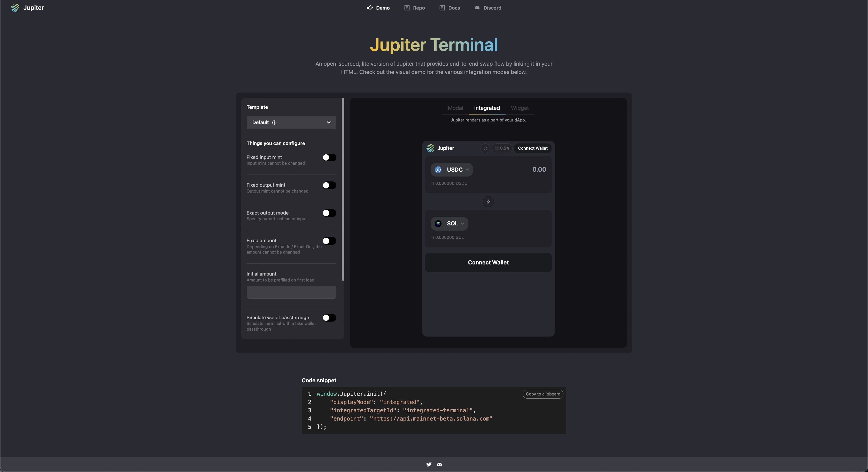Click the USDC coin icon

click(x=438, y=170)
